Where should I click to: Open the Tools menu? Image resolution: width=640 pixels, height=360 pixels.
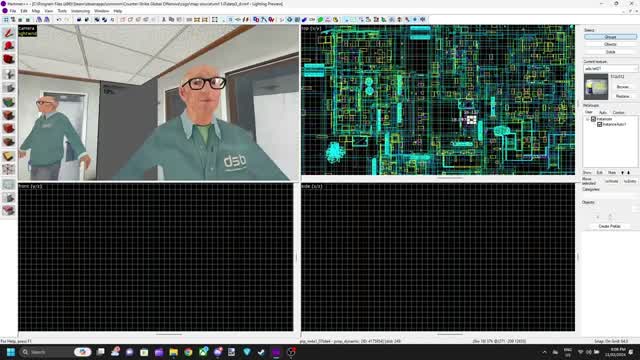(62, 11)
